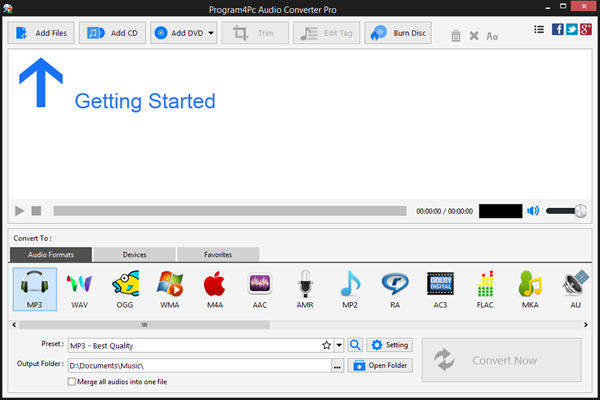Screen dimensions: 600x400
Task: Open the Twitter icon link
Action: [572, 29]
